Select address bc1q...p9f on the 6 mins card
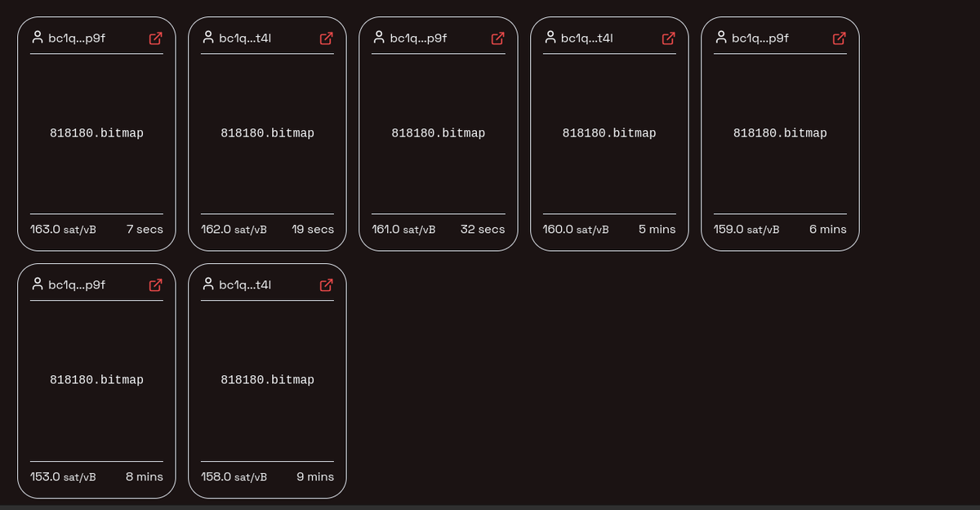This screenshot has width=980, height=510. (760, 38)
